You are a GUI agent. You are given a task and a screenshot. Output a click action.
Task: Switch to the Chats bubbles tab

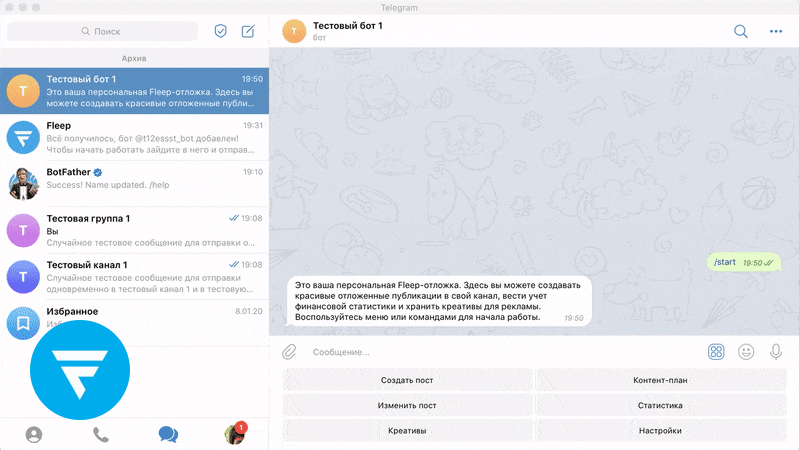coord(168,435)
